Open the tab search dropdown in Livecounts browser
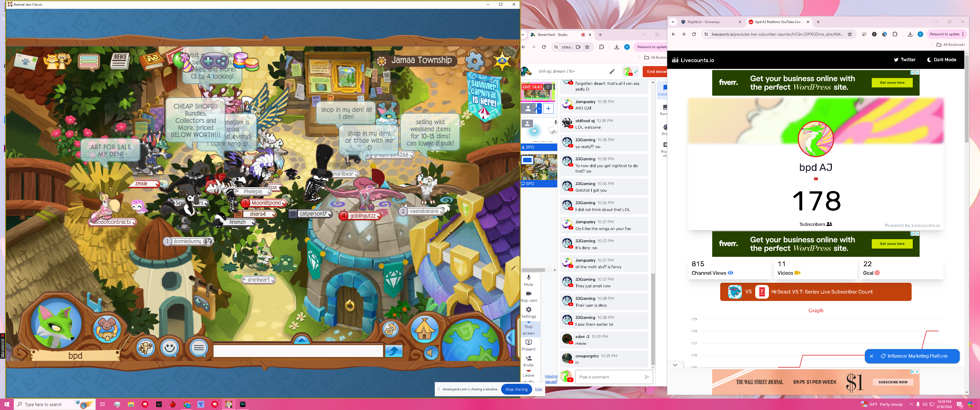The height and width of the screenshot is (410, 980). [673, 22]
